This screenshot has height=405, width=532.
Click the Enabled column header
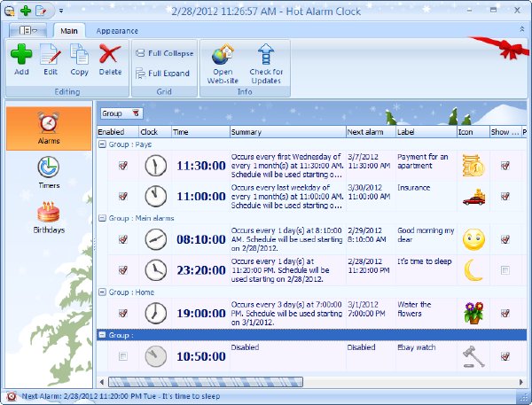pos(117,132)
